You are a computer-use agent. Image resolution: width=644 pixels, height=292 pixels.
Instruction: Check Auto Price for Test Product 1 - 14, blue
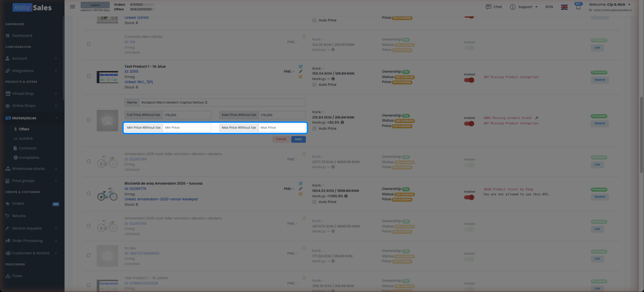click(x=314, y=85)
